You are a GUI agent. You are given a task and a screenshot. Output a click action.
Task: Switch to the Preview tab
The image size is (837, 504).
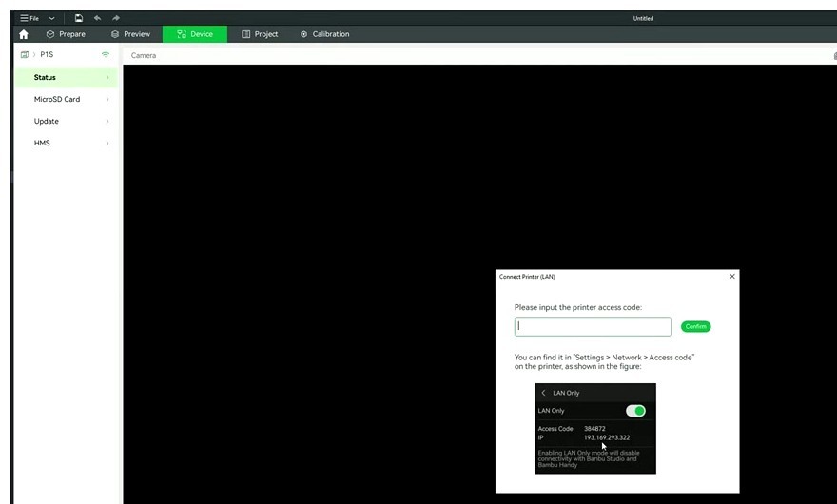pyautogui.click(x=131, y=34)
